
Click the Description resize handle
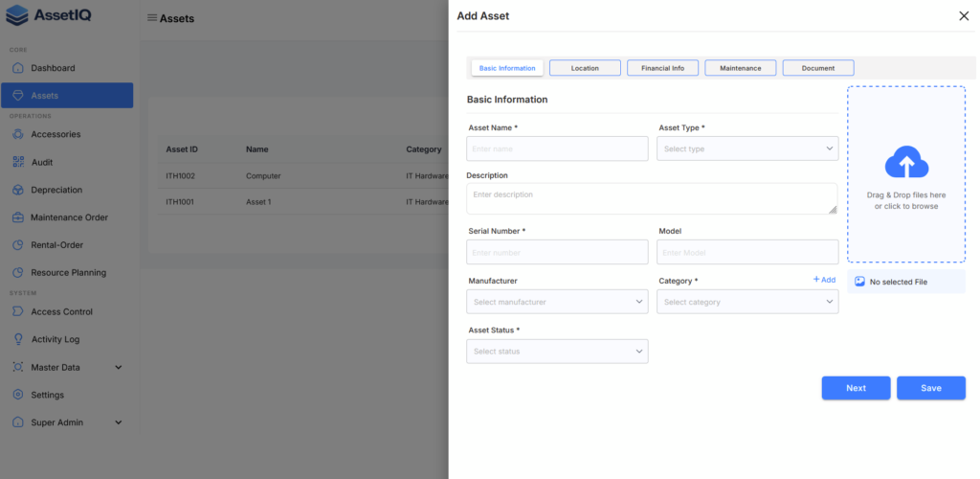tap(833, 210)
